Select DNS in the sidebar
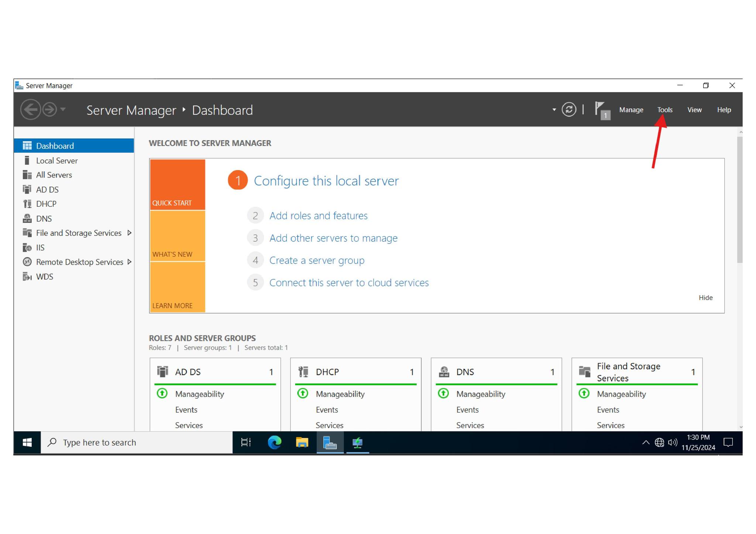Image resolution: width=756 pixels, height=534 pixels. click(x=74, y=219)
